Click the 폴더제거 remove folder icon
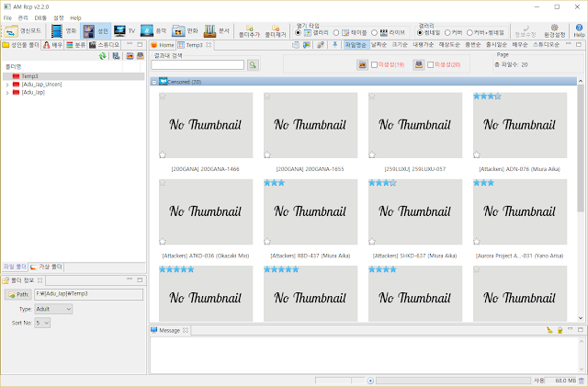Image resolution: width=588 pixels, height=387 pixels. [276, 28]
